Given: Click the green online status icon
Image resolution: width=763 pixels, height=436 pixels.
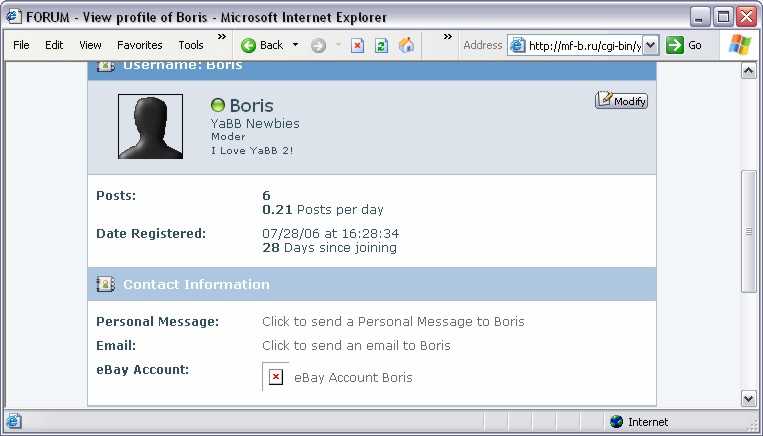Looking at the screenshot, I should 218,105.
